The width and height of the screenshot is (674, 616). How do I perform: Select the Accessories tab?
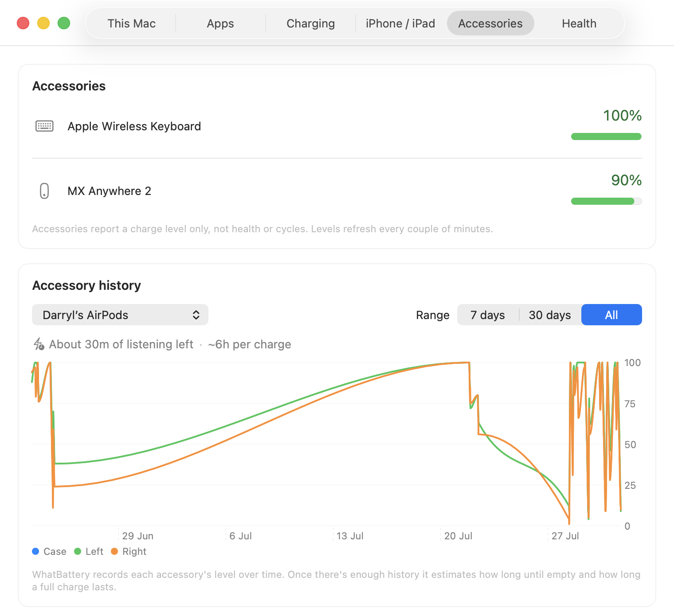tap(490, 23)
